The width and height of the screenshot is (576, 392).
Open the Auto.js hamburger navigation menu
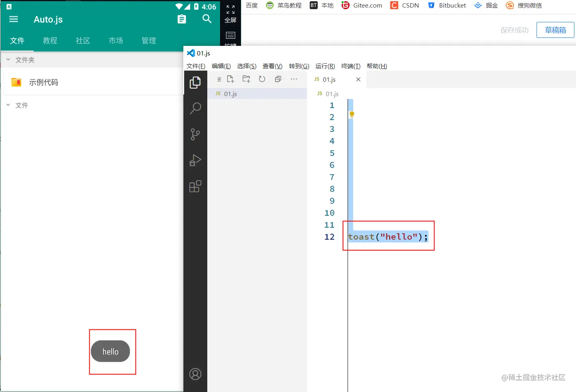coord(14,19)
